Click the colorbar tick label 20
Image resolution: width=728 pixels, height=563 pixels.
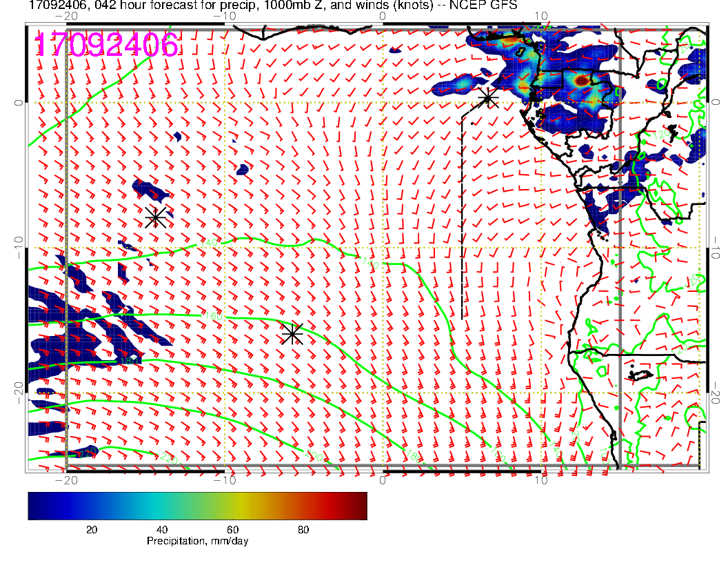click(x=92, y=530)
